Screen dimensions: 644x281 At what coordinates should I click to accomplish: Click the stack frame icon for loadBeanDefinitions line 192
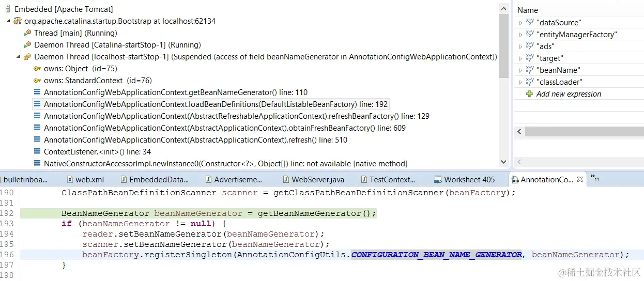click(x=37, y=104)
